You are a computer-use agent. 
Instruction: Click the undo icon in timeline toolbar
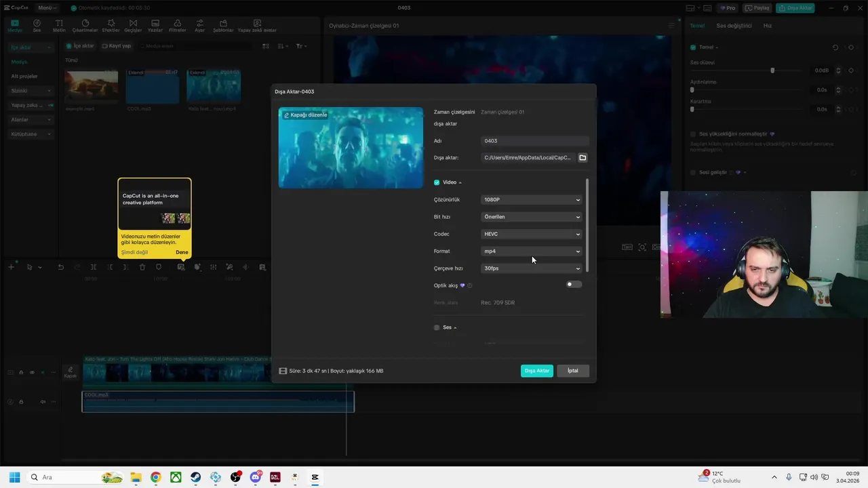(60, 267)
